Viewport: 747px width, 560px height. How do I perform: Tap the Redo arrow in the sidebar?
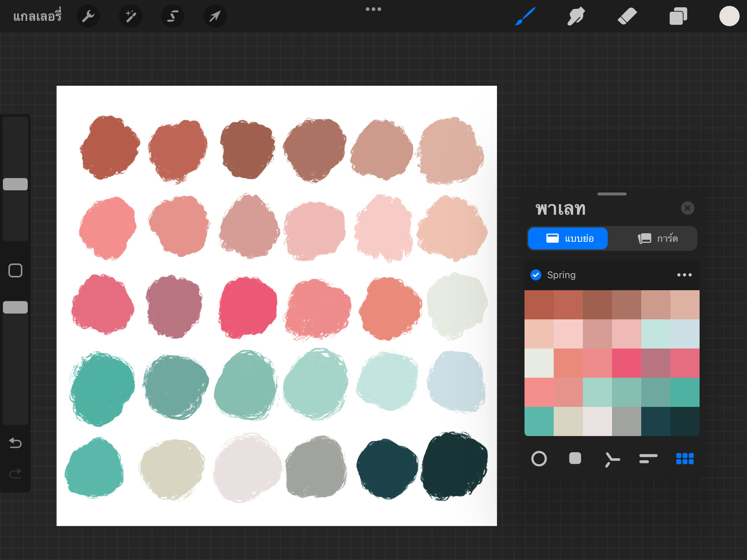[x=15, y=473]
